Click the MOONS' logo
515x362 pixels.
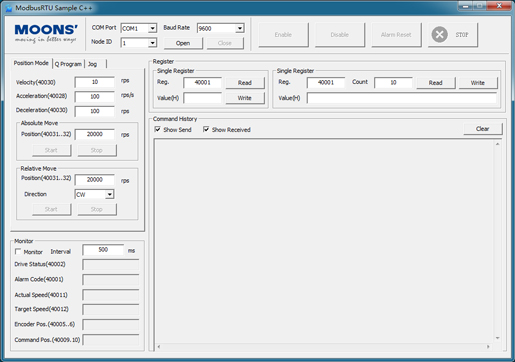[x=46, y=33]
